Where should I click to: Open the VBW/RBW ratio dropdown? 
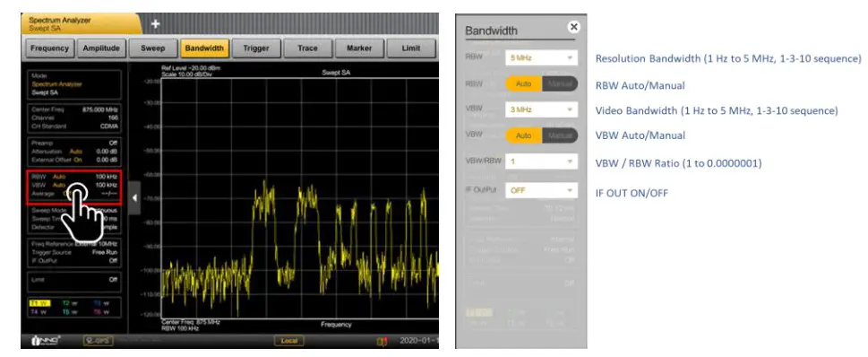pos(541,161)
